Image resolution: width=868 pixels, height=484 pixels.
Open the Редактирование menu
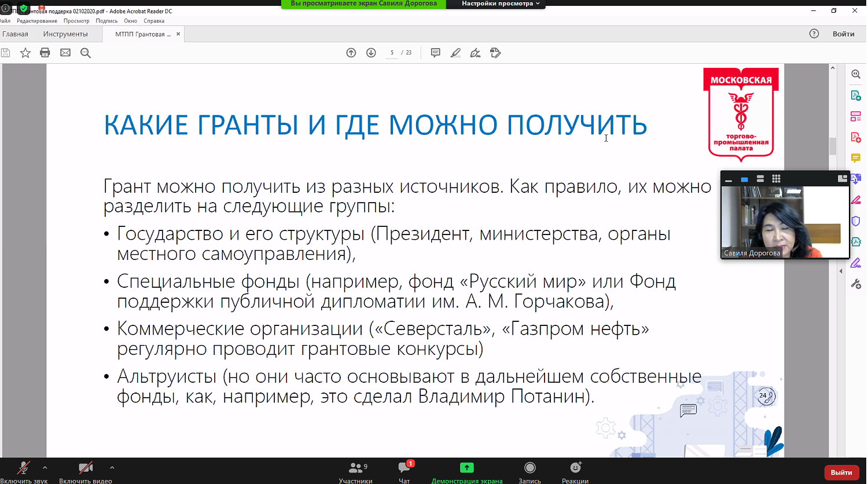click(37, 21)
